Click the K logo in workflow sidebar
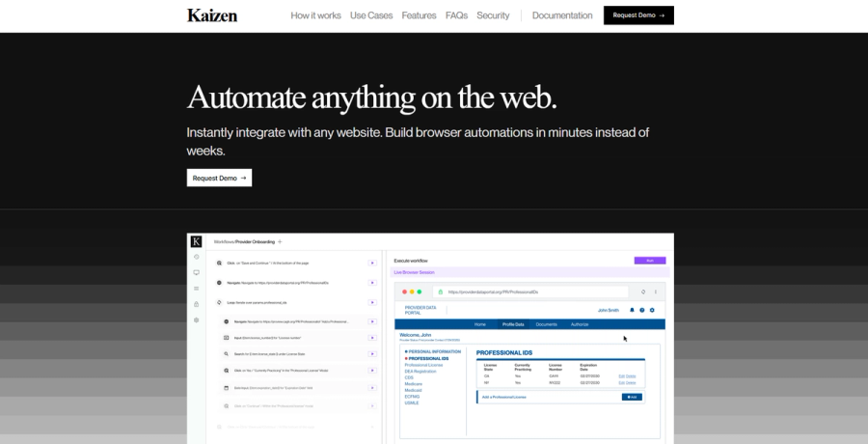 196,241
